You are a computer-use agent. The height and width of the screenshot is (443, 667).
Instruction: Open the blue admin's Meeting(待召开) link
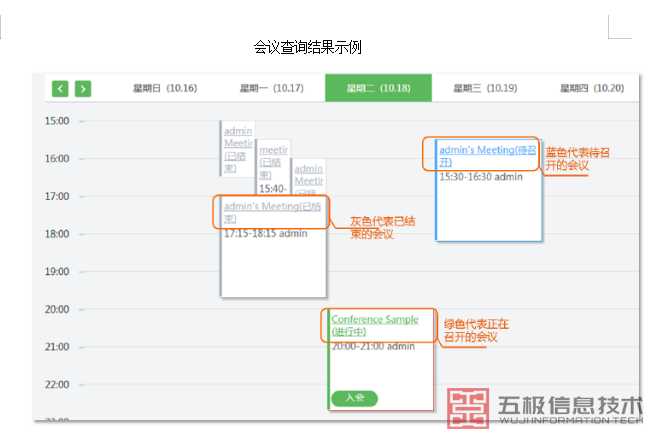(x=487, y=156)
